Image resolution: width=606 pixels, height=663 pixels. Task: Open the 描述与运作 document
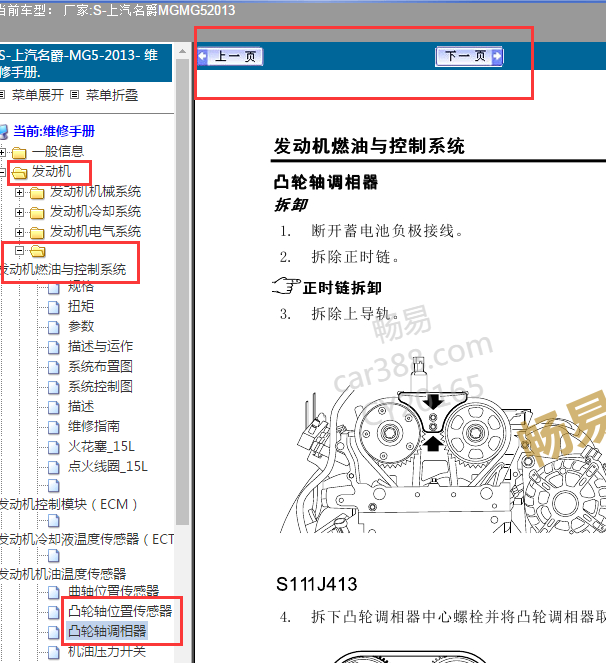pos(100,346)
